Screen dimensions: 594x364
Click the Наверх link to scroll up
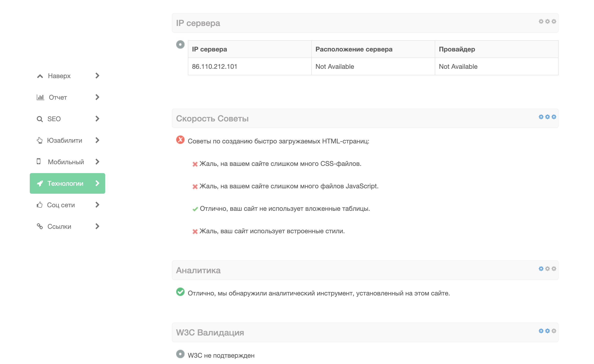point(59,76)
